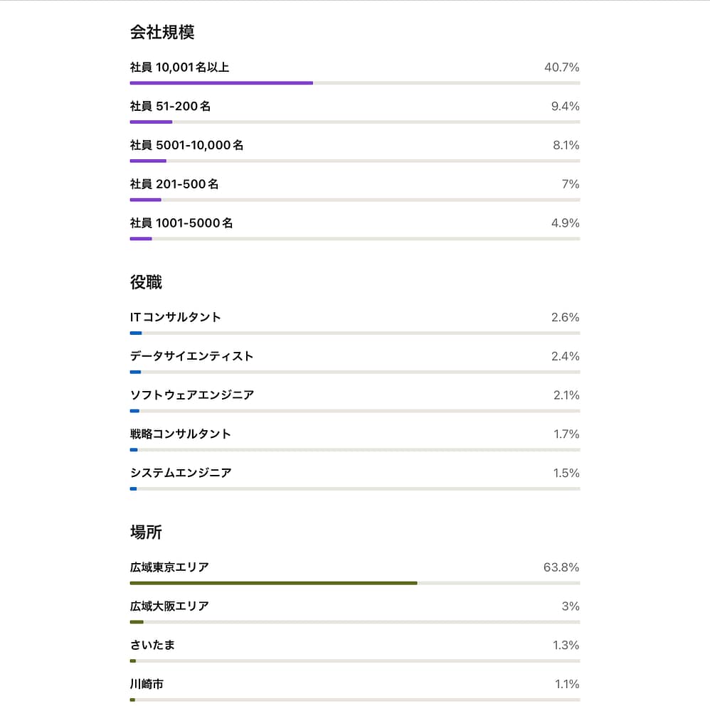Select the ITコンサルタント label
The height and width of the screenshot is (728, 710).
click(x=176, y=317)
